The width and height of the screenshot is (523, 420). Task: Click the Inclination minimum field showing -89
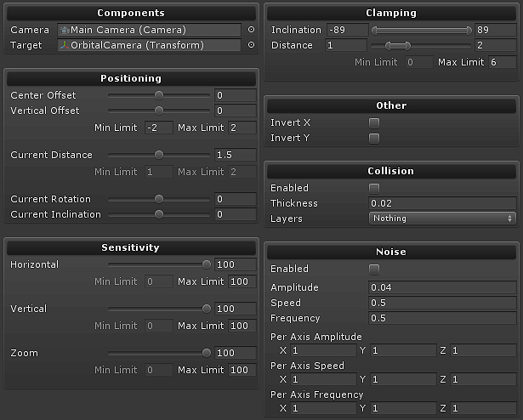click(x=348, y=30)
